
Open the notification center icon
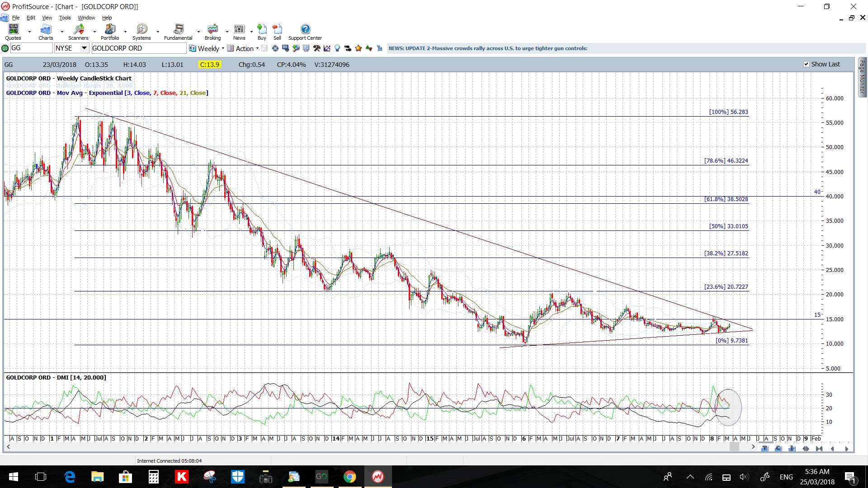click(850, 477)
